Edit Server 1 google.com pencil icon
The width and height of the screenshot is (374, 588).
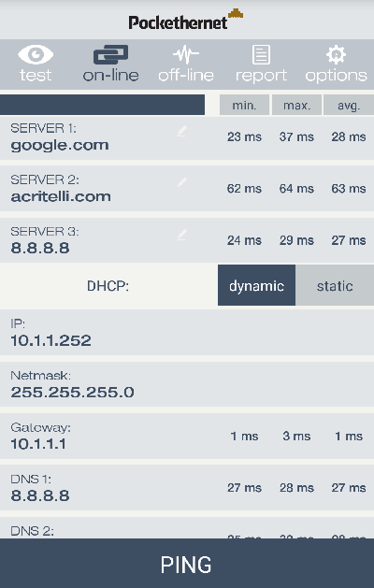[182, 131]
